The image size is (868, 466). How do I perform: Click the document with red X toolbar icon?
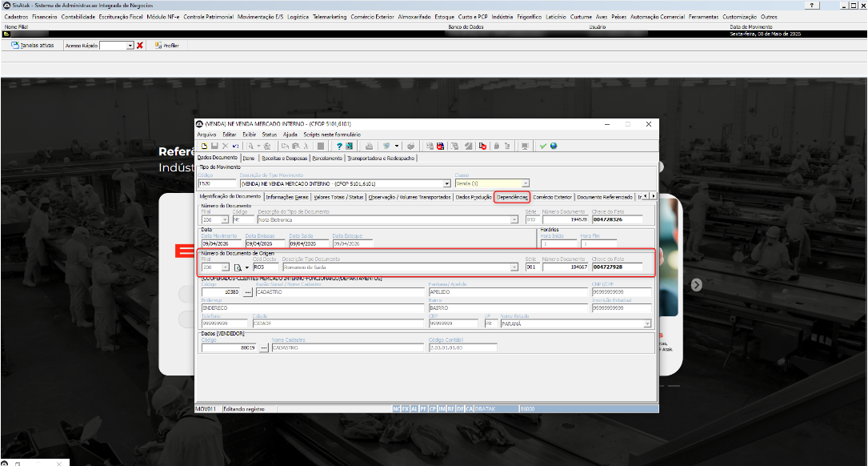[x=482, y=147]
